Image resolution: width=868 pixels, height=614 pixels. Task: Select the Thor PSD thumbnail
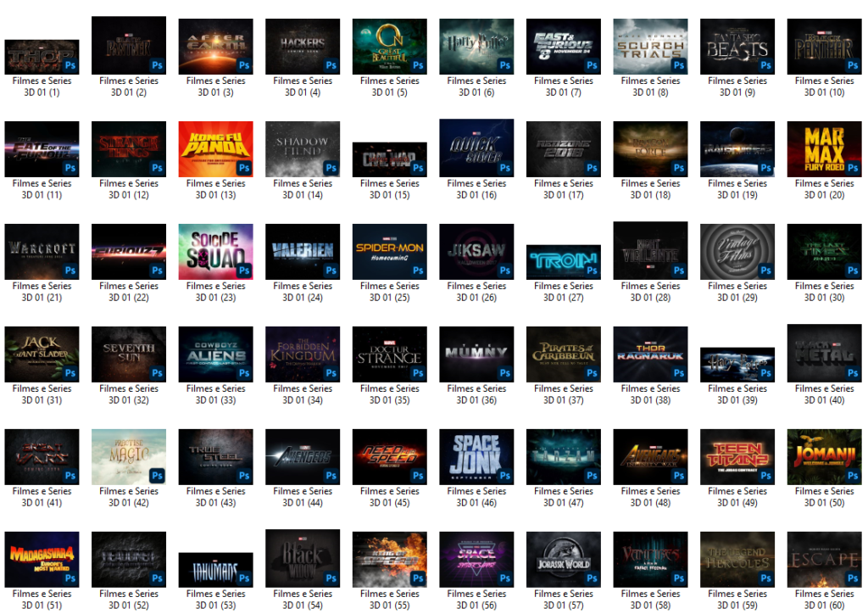click(x=42, y=57)
